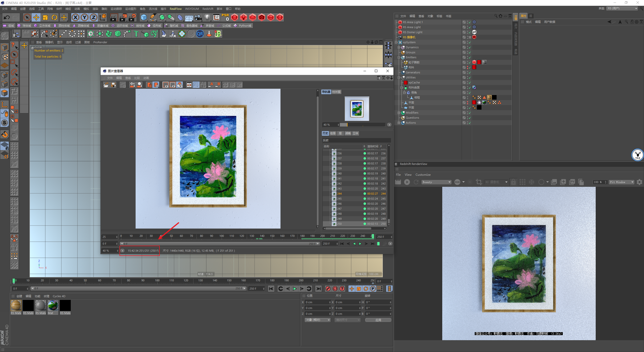
Task: Collapse the xpSystem tree node
Action: click(396, 42)
